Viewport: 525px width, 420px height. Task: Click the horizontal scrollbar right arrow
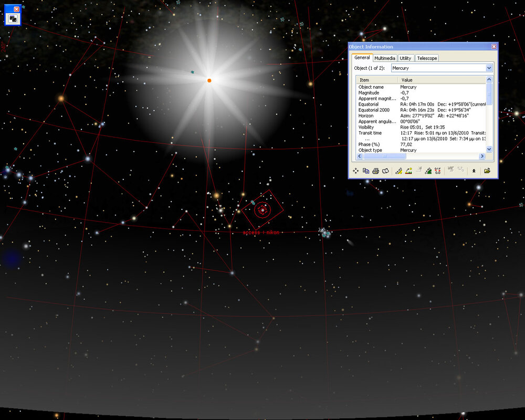(482, 156)
